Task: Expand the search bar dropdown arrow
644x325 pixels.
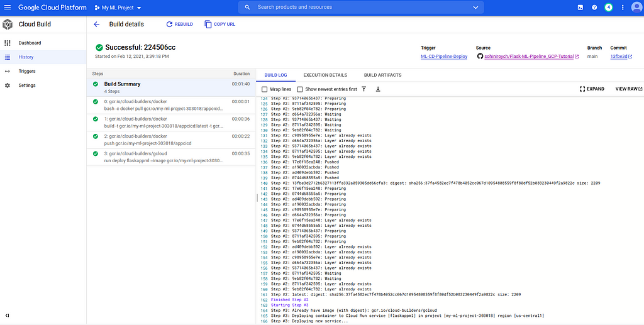Action: point(475,8)
